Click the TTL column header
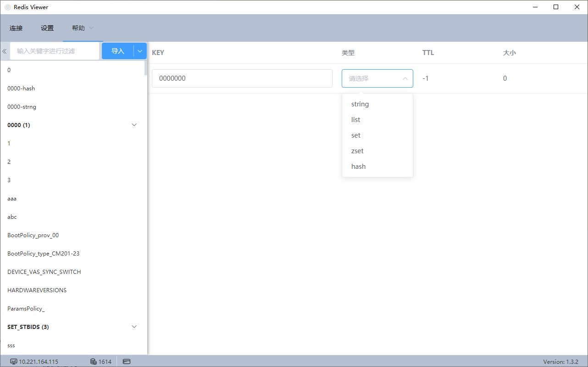 (x=428, y=53)
